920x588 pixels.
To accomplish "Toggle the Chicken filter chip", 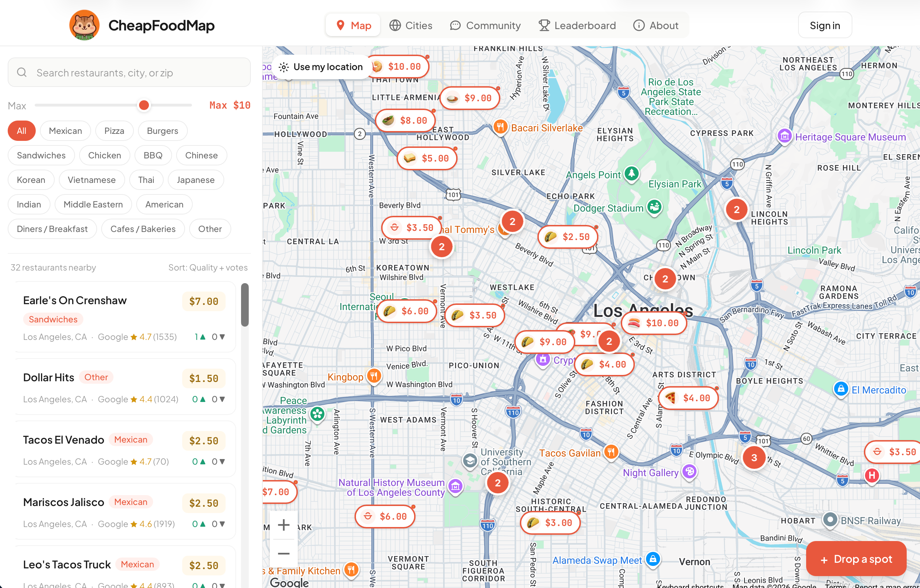I will pyautogui.click(x=104, y=156).
